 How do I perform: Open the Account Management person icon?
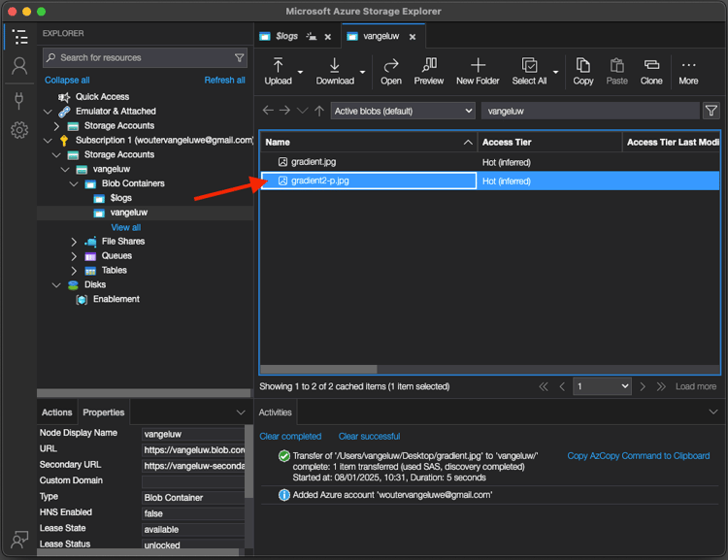click(18, 67)
